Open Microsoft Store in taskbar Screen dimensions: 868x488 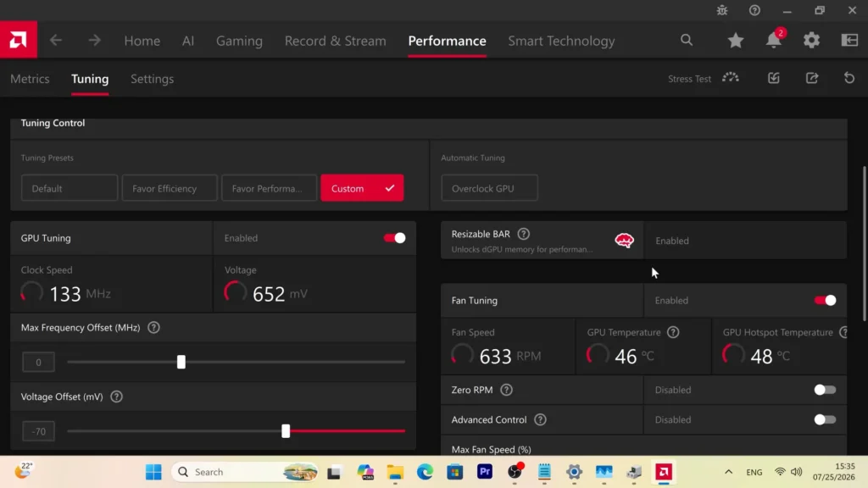coord(455,472)
